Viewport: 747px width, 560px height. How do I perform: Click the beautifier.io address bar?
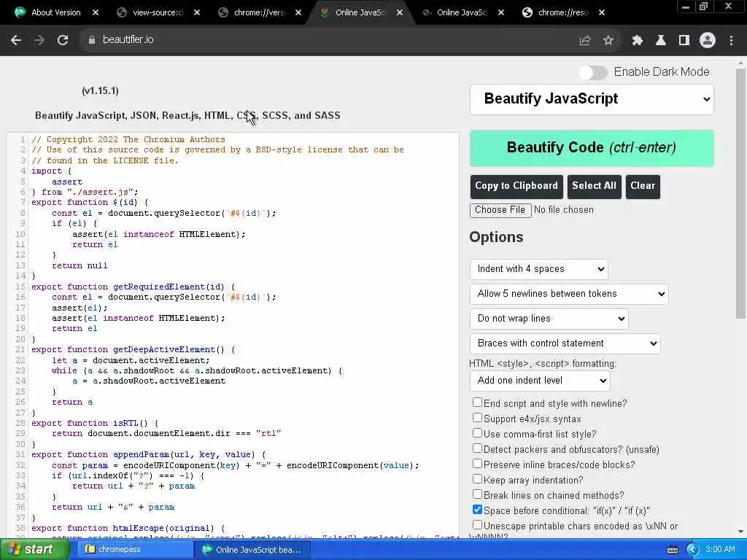(x=329, y=41)
